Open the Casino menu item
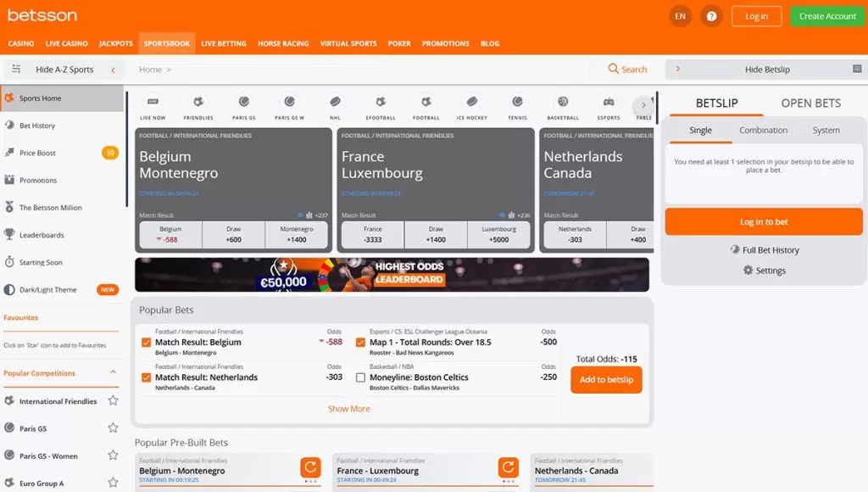868x492 pixels. pyautogui.click(x=21, y=43)
